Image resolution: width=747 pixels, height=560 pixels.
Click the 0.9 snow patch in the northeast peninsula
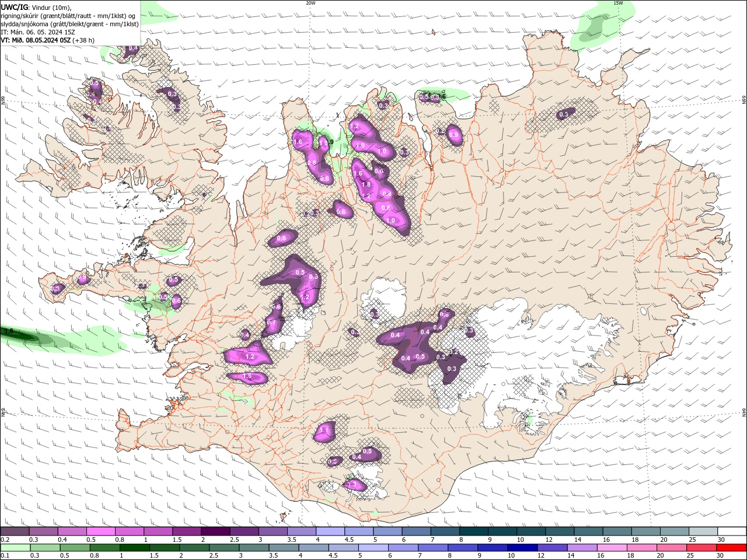tap(454, 135)
